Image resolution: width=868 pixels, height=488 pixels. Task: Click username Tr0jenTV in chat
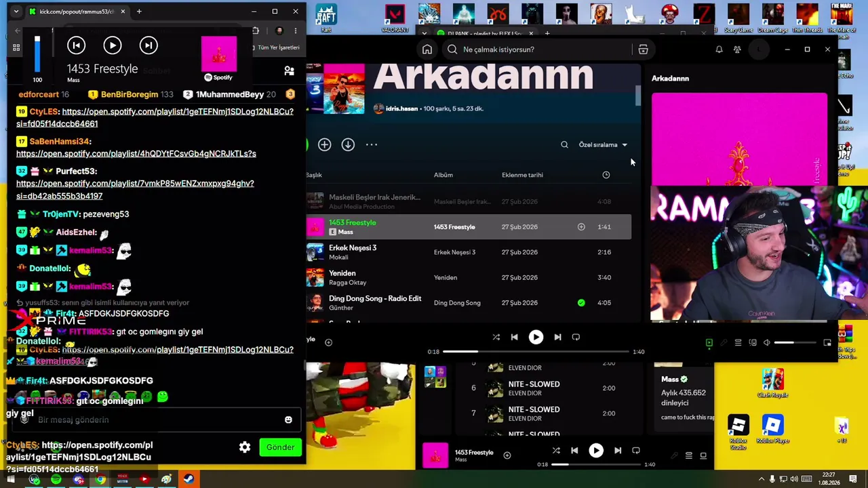click(60, 214)
